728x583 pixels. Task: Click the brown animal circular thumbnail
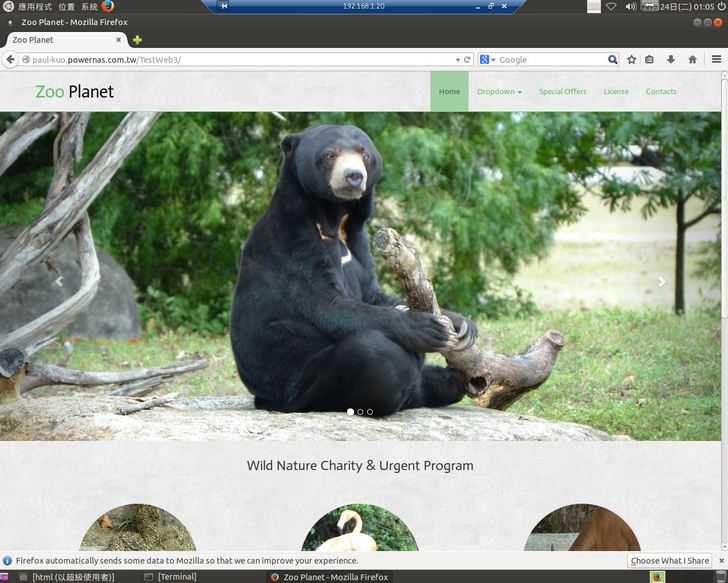(x=582, y=527)
